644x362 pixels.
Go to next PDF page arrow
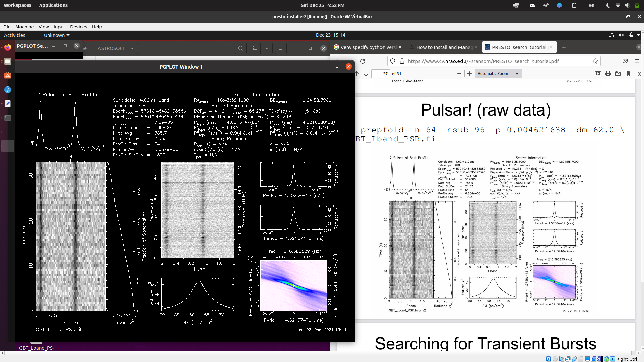[x=366, y=74]
